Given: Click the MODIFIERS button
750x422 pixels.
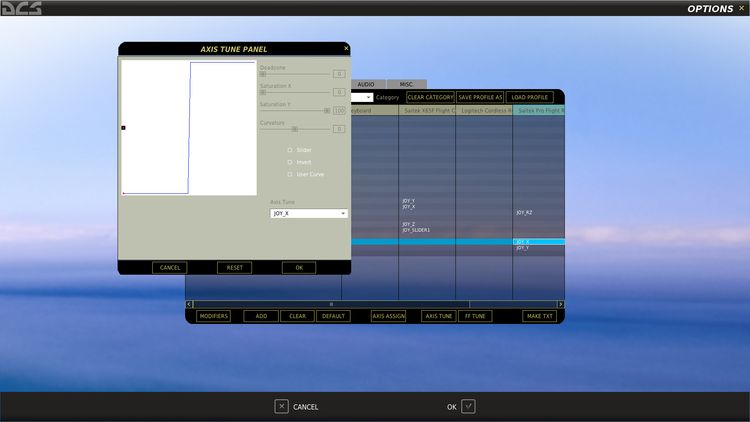Looking at the screenshot, I should click(213, 316).
